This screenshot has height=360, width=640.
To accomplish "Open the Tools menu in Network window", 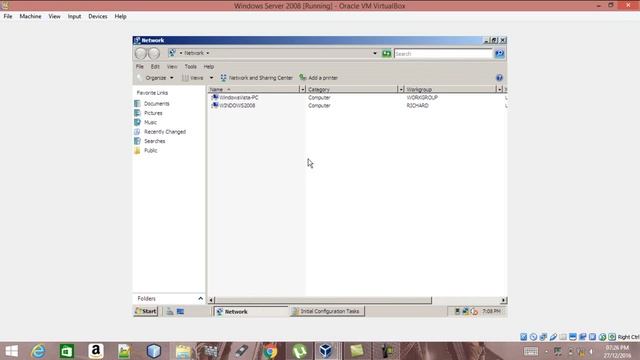I will pos(191,67).
